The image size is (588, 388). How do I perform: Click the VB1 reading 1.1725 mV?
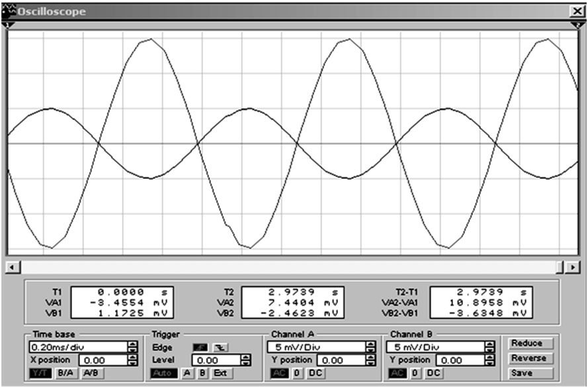point(132,313)
